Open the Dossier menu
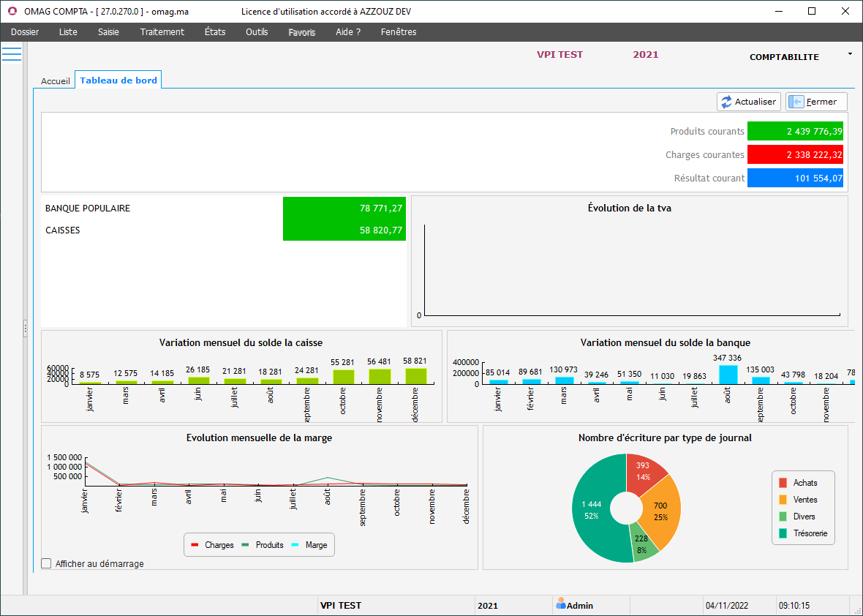The image size is (863, 616). click(25, 32)
